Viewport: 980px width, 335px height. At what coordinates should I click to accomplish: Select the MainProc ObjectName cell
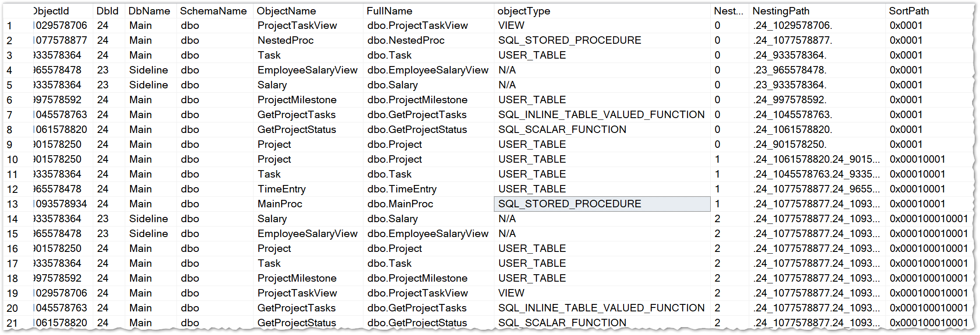coord(308,204)
